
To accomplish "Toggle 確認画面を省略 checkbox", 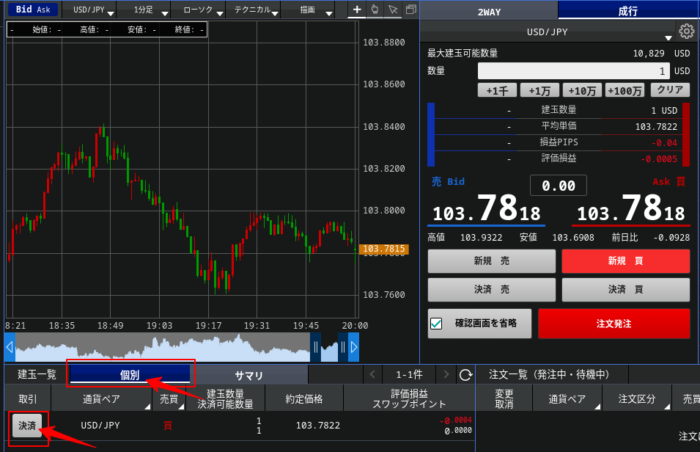I will pos(435,324).
